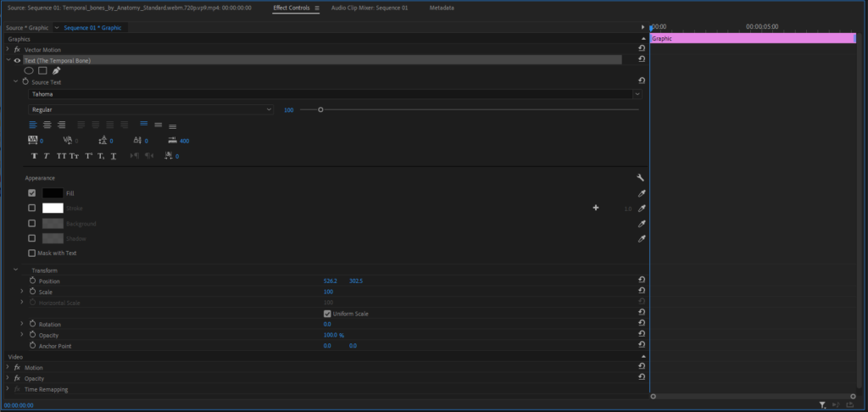Click the tab width value 400
Screen dimensions: 868x412
tap(184, 142)
